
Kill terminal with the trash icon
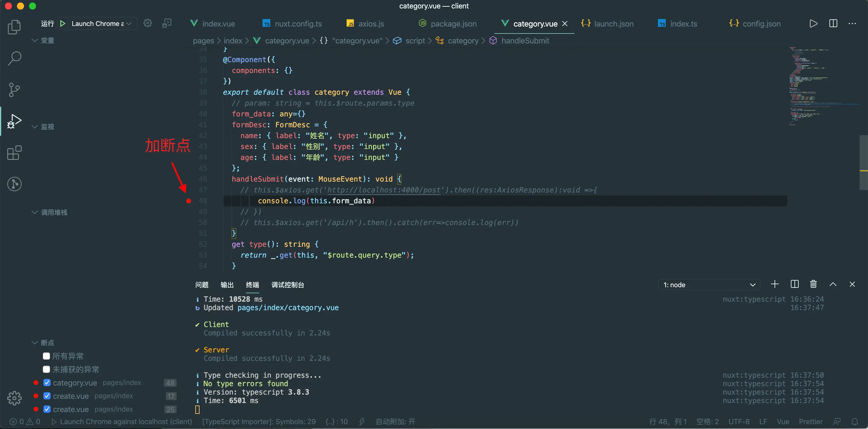coord(813,284)
